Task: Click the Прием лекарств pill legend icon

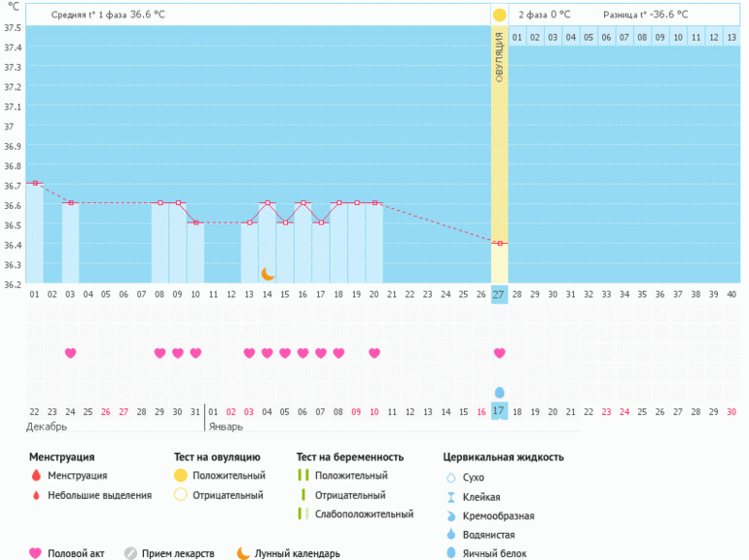Action: click(x=130, y=553)
